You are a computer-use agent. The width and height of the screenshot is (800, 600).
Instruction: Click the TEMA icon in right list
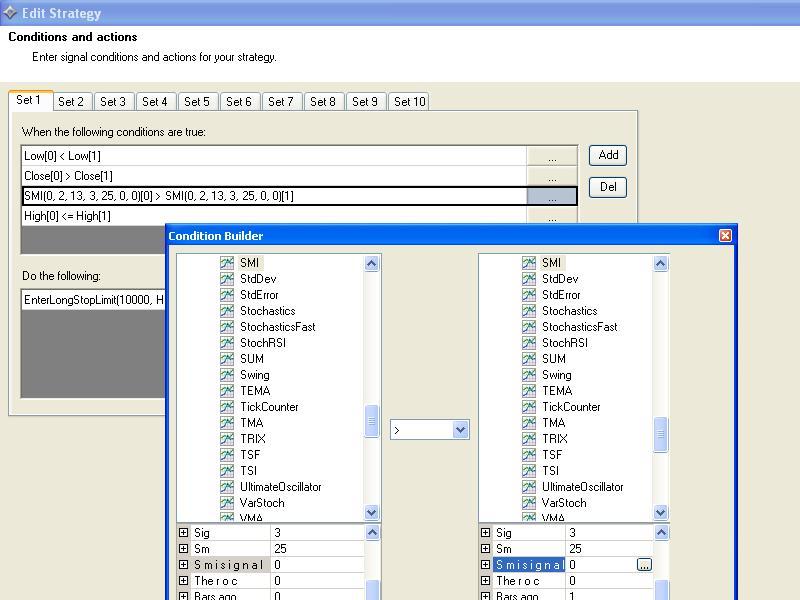click(x=529, y=391)
